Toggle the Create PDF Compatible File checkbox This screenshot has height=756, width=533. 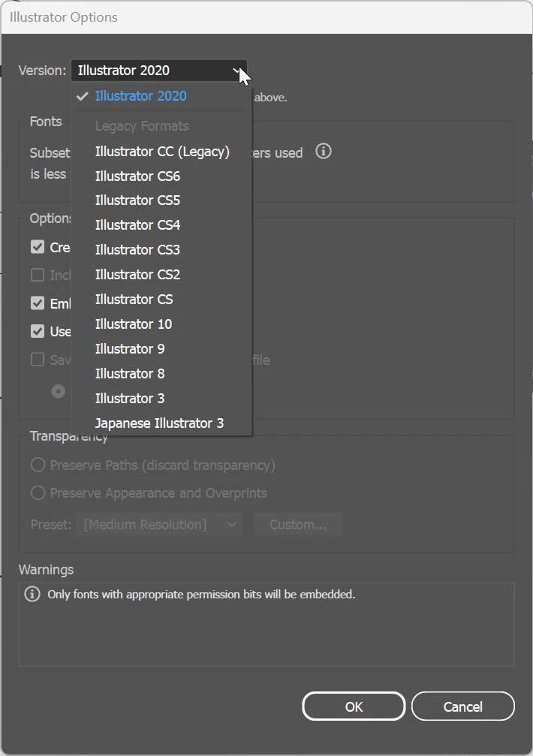click(x=38, y=247)
